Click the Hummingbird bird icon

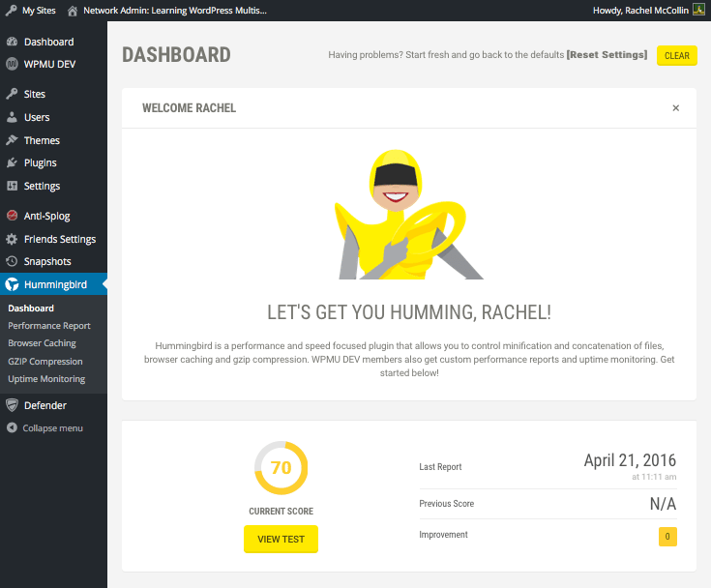coord(13,284)
